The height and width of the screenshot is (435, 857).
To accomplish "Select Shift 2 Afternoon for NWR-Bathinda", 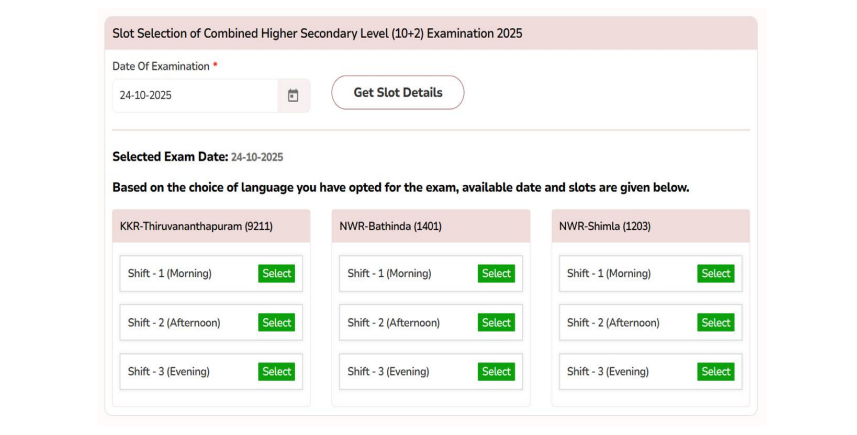I will (x=496, y=322).
